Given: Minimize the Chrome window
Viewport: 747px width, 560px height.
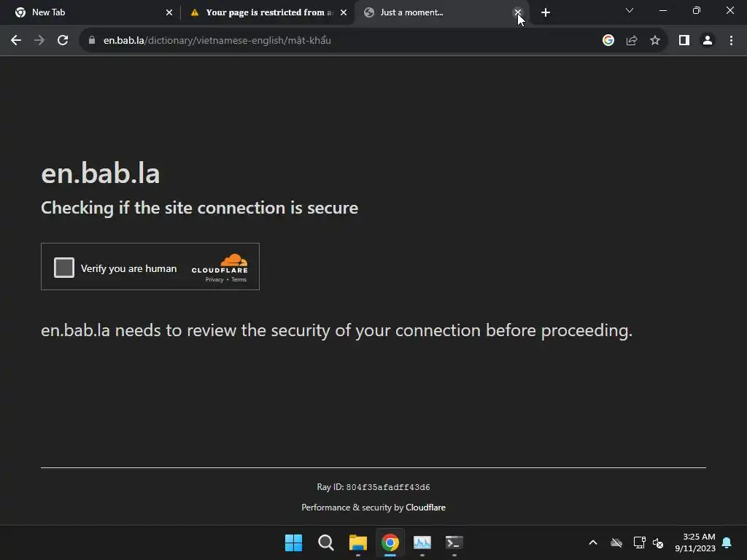Looking at the screenshot, I should pyautogui.click(x=662, y=10).
